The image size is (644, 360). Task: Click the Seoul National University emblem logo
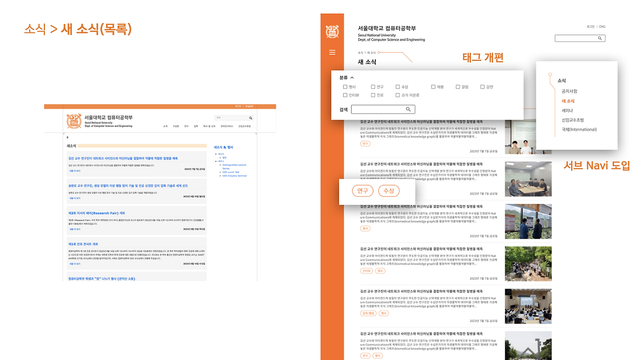point(333,31)
